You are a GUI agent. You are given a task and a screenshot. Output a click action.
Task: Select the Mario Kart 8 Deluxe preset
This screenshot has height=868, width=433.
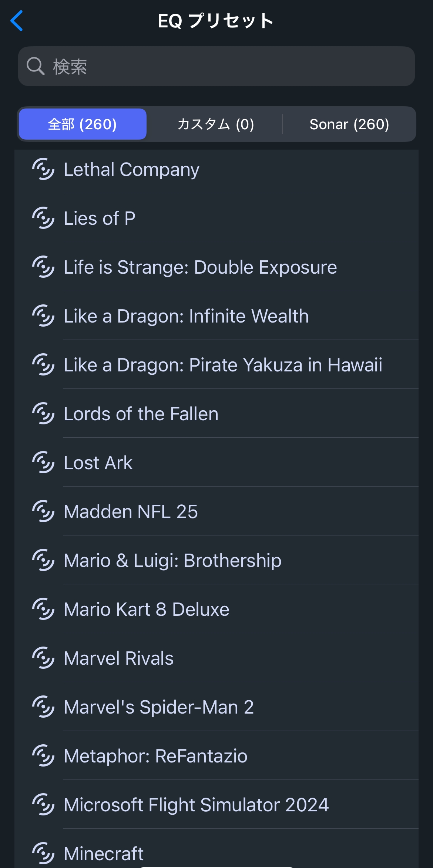coord(147,609)
